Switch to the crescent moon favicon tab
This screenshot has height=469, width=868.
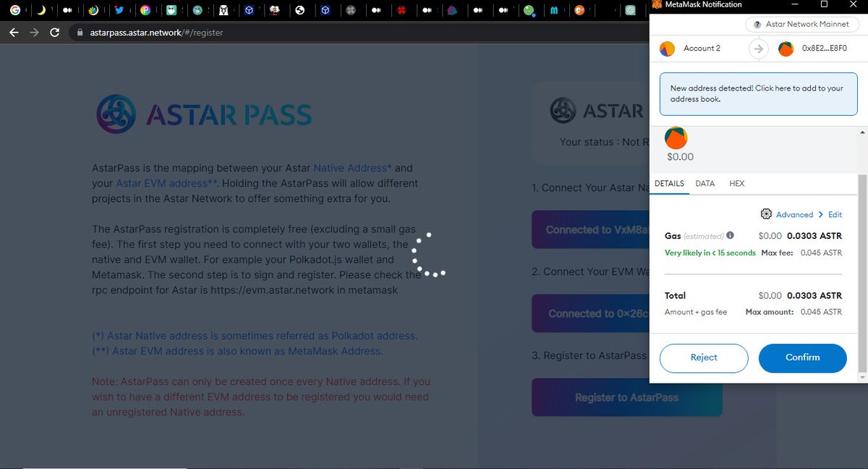[41, 11]
